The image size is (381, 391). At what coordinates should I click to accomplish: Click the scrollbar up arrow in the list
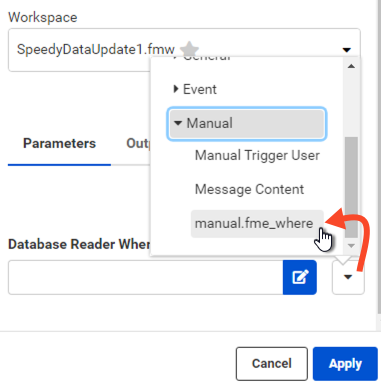pos(351,66)
